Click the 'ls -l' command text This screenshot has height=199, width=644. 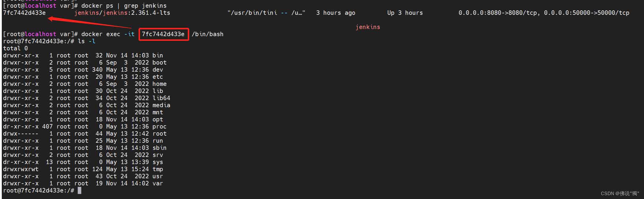87,41
